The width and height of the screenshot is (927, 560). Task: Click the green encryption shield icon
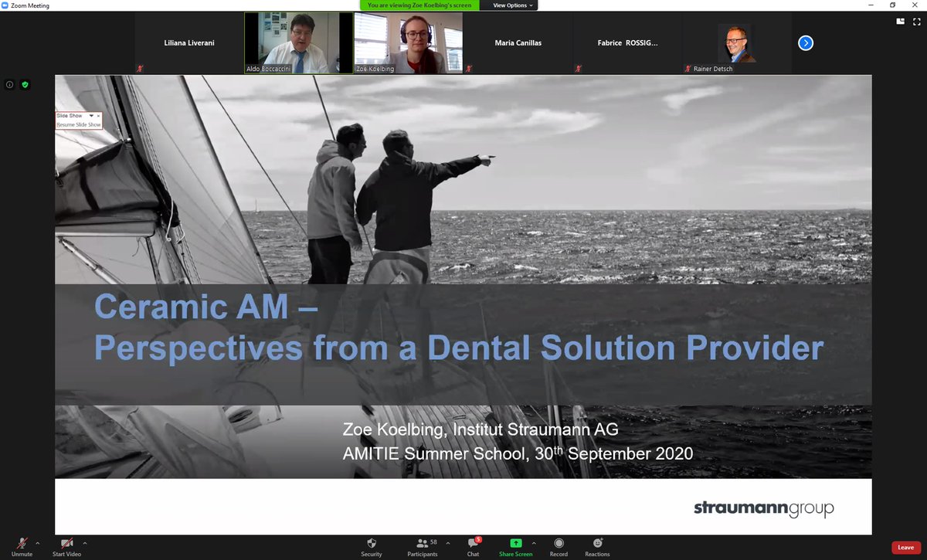click(25, 85)
